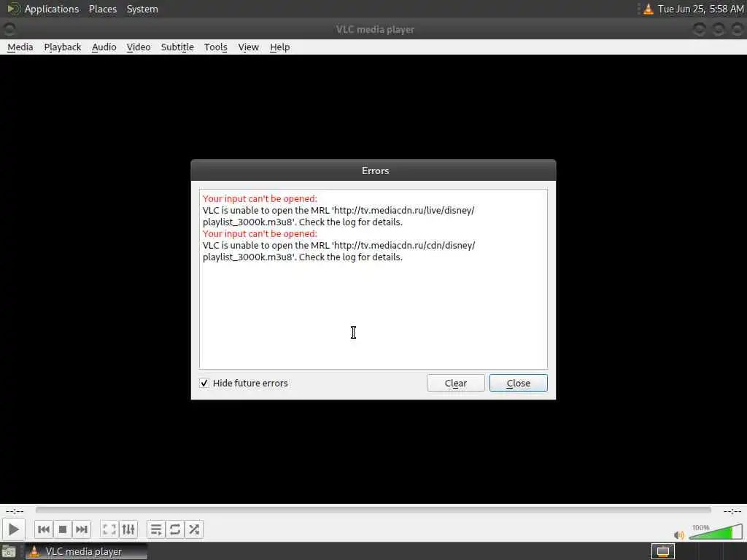Click second red 'Your input can't be opened' line
Screen dimensions: 747x560
coord(260,234)
